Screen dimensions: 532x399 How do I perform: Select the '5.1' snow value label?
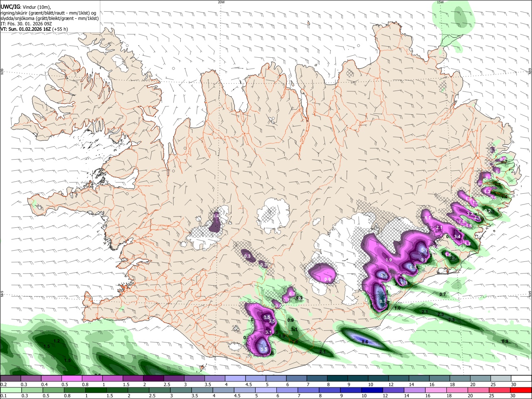click(x=424, y=250)
